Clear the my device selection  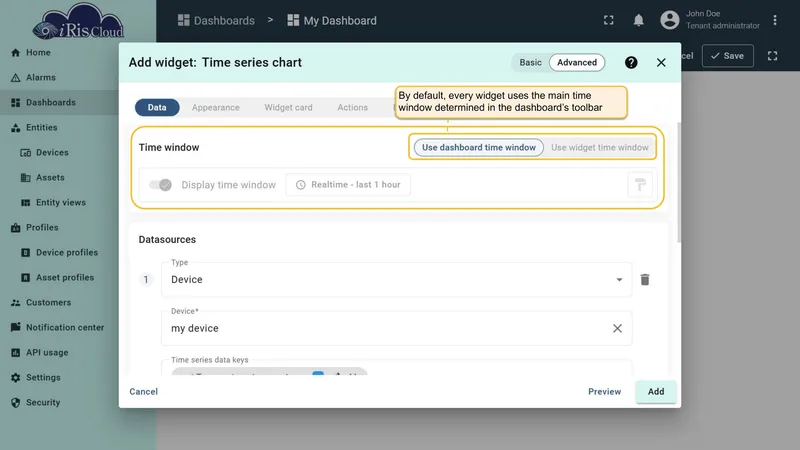coord(617,328)
